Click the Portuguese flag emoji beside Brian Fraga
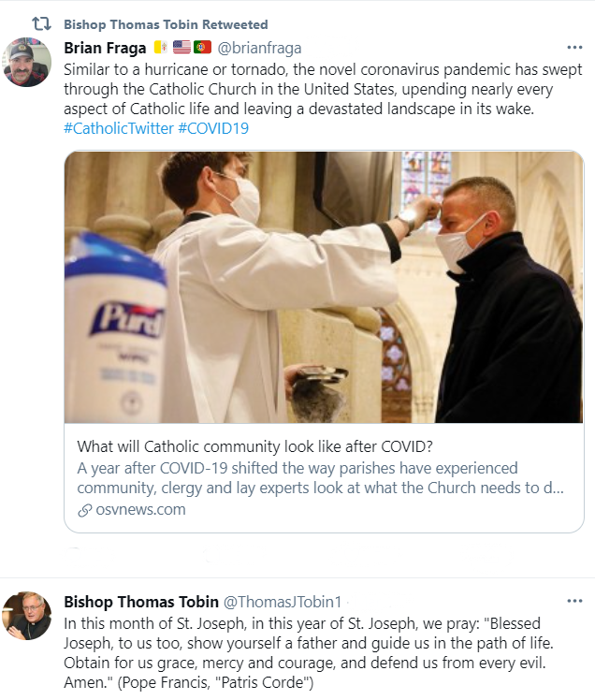595x700 pixels. coord(202,48)
